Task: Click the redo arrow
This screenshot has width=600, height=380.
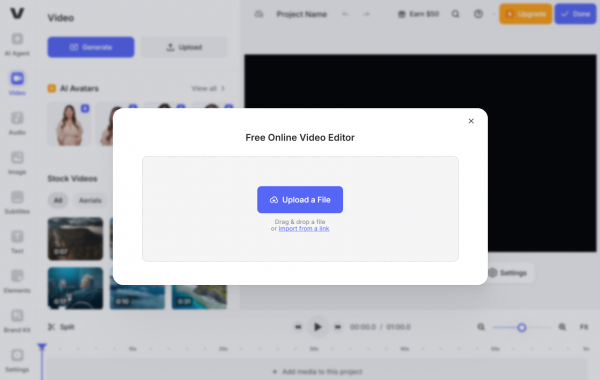Action: point(366,14)
